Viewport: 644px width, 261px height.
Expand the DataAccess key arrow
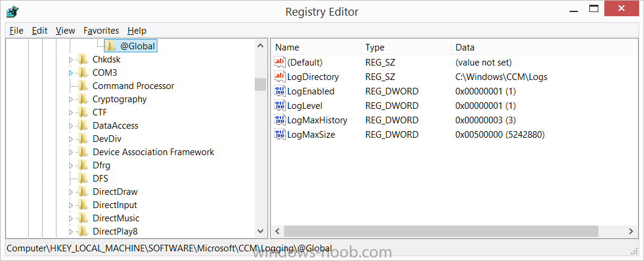[x=71, y=126]
